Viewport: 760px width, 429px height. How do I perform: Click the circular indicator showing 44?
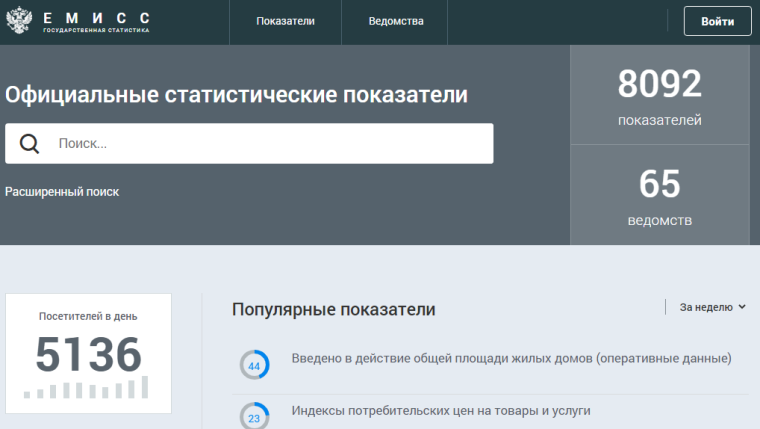(x=254, y=366)
